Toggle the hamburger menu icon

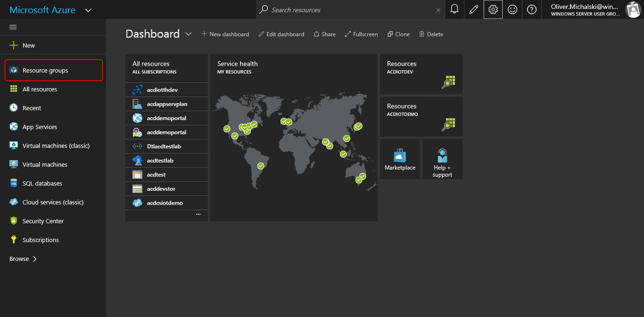click(13, 27)
